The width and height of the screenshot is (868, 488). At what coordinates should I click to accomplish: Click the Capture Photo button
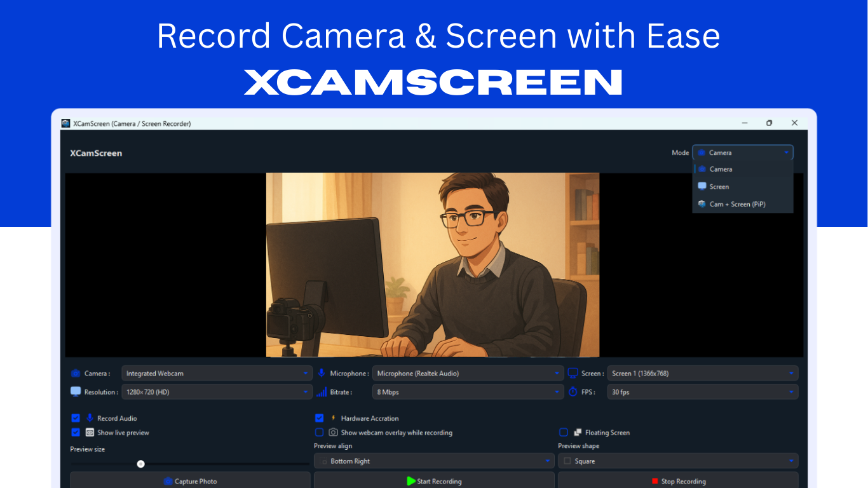point(190,480)
